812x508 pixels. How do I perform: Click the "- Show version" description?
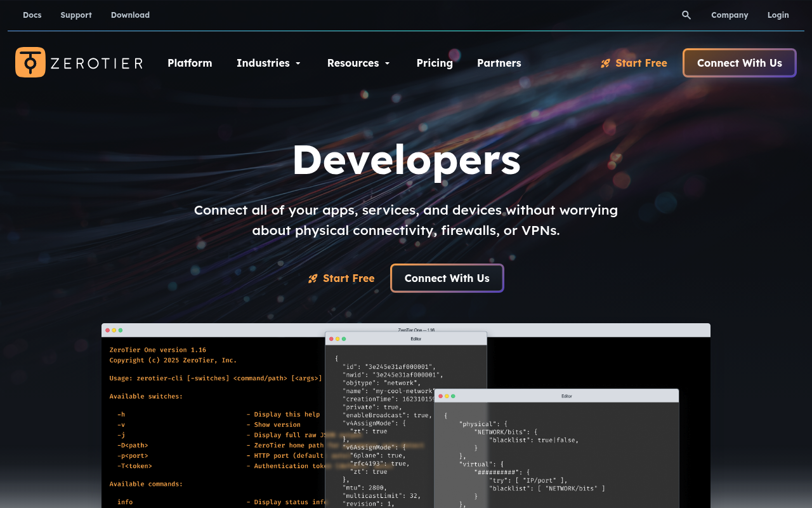[274, 425]
